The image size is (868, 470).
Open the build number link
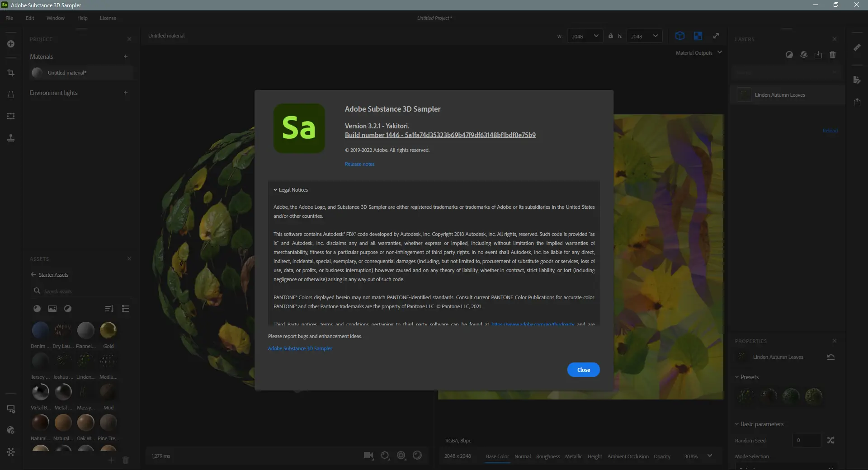click(x=440, y=135)
